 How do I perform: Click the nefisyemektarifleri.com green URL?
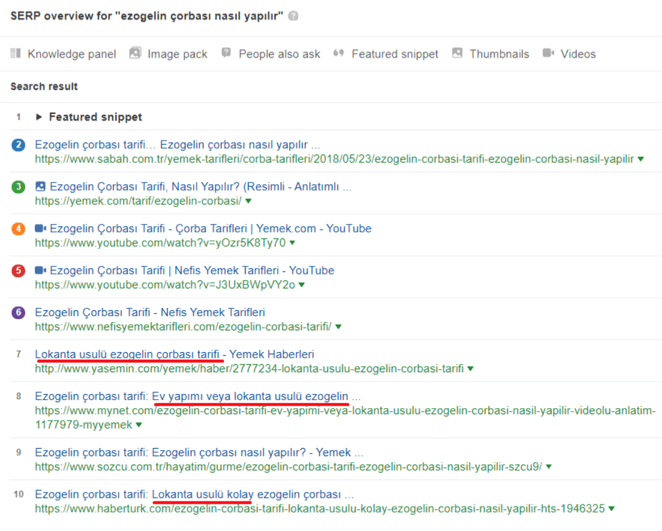coord(183,327)
